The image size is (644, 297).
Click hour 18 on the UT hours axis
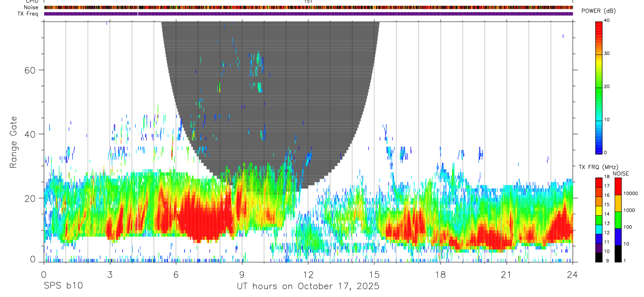[x=440, y=274]
